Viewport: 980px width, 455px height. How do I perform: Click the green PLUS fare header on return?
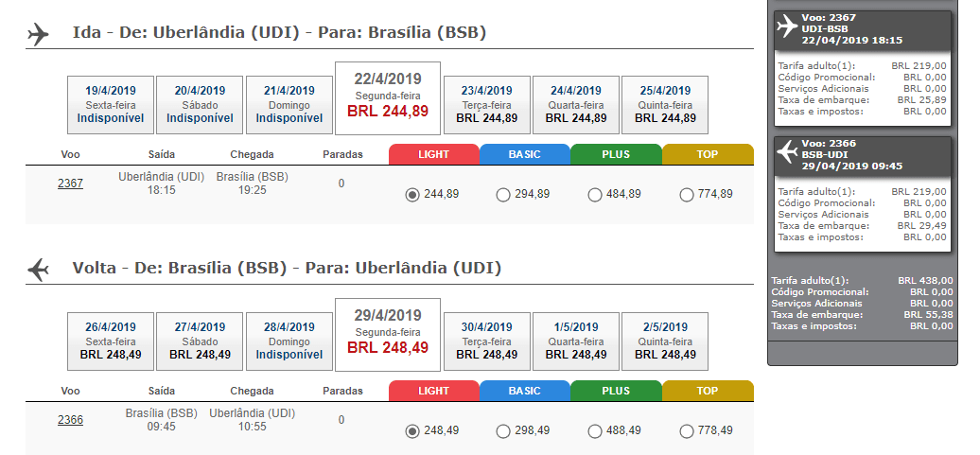point(616,391)
